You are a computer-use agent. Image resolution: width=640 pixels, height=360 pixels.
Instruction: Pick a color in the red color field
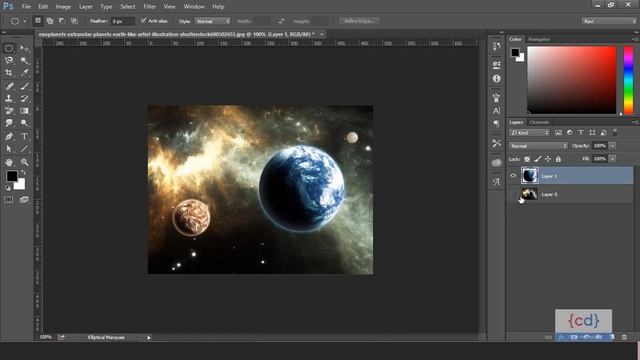pyautogui.click(x=571, y=80)
